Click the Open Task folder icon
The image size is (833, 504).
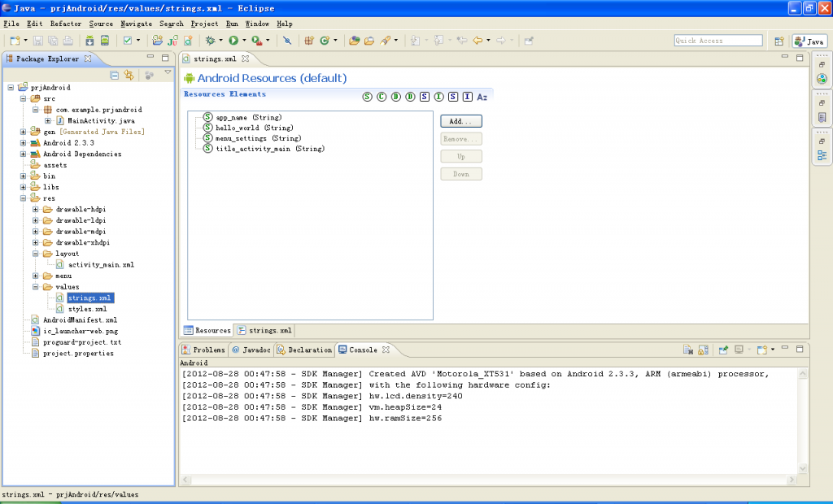tap(369, 41)
